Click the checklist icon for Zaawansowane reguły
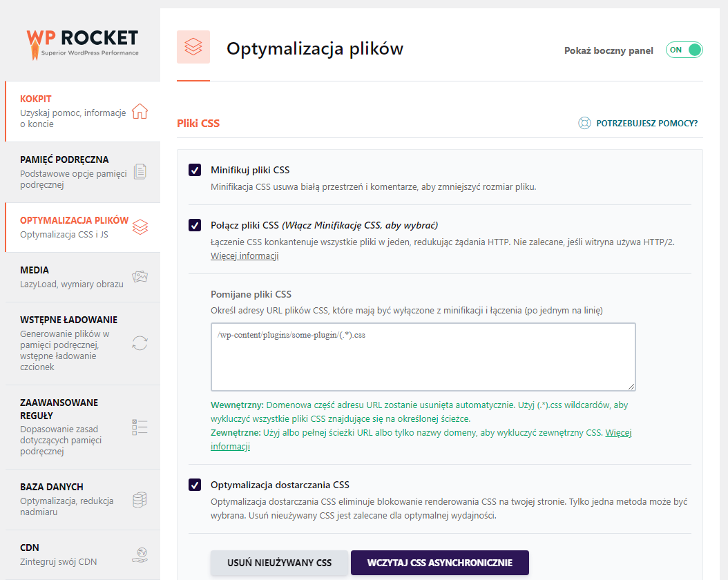 coord(140,427)
